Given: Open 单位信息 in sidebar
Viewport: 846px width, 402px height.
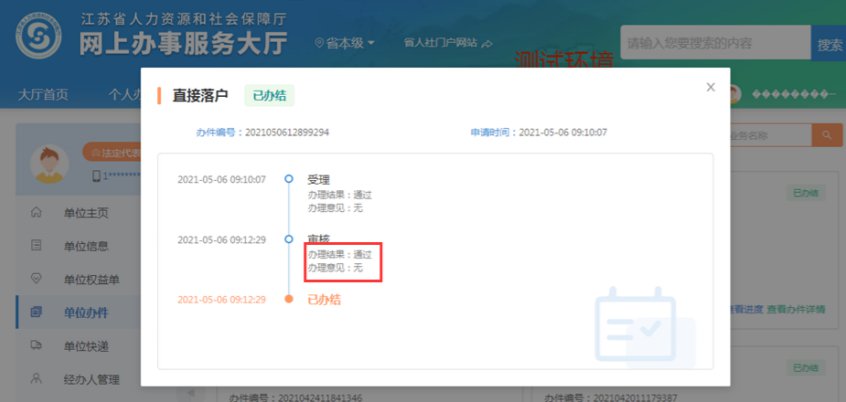Looking at the screenshot, I should tap(86, 247).
